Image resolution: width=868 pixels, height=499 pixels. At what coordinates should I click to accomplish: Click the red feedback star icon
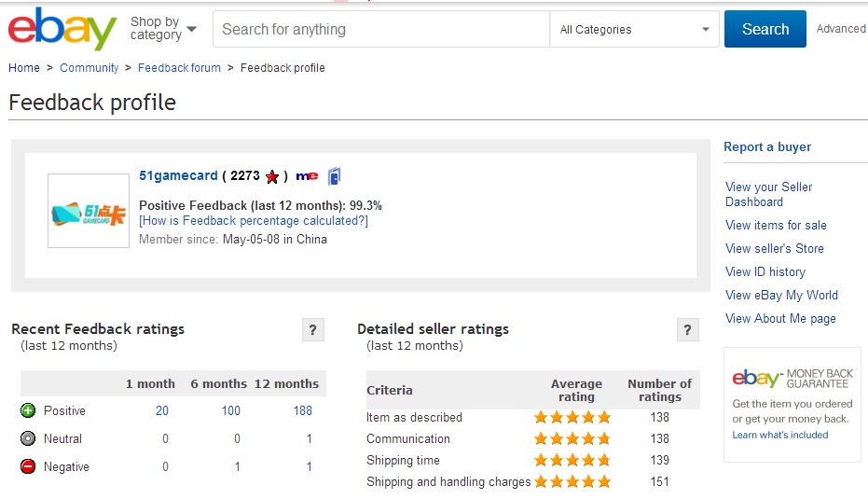click(272, 176)
